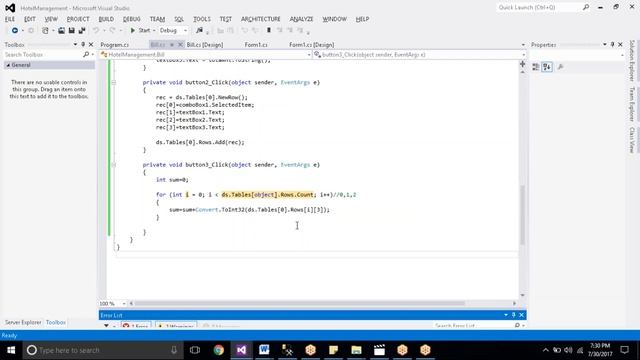
Task: Click the Toolbox search magnifier icon
Action: tap(86, 54)
